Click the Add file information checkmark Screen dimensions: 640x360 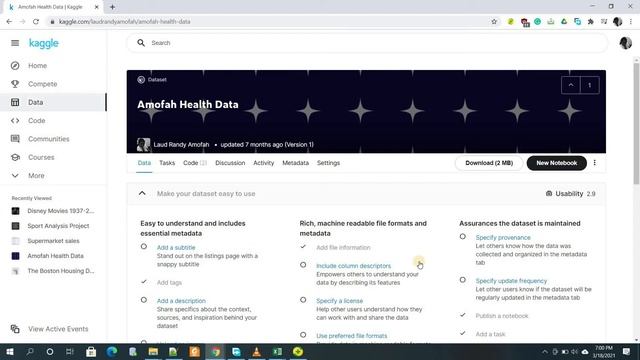tap(303, 247)
